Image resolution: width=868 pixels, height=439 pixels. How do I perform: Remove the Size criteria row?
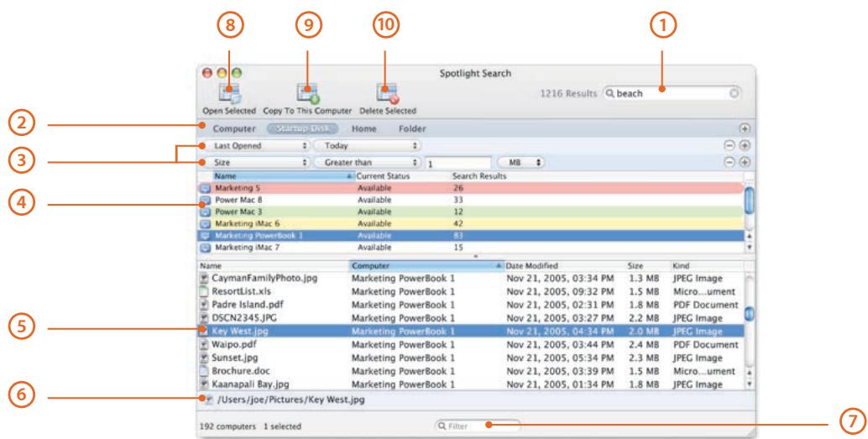pyautogui.click(x=729, y=162)
